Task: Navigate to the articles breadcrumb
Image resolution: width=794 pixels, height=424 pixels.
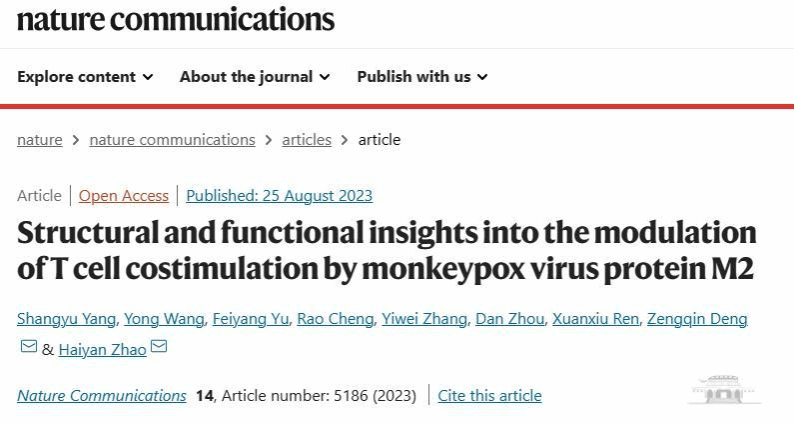Action: tap(306, 140)
